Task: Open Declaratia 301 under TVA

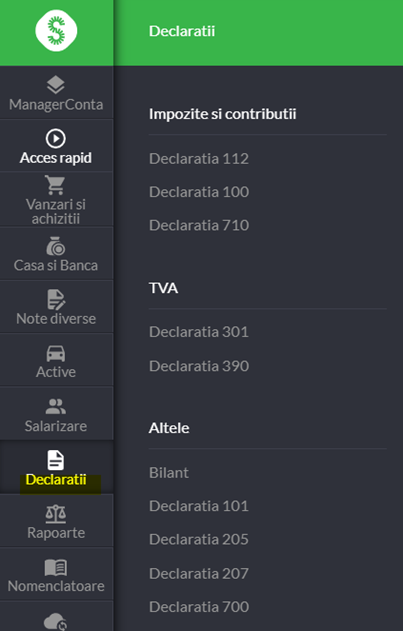Action: tap(199, 332)
